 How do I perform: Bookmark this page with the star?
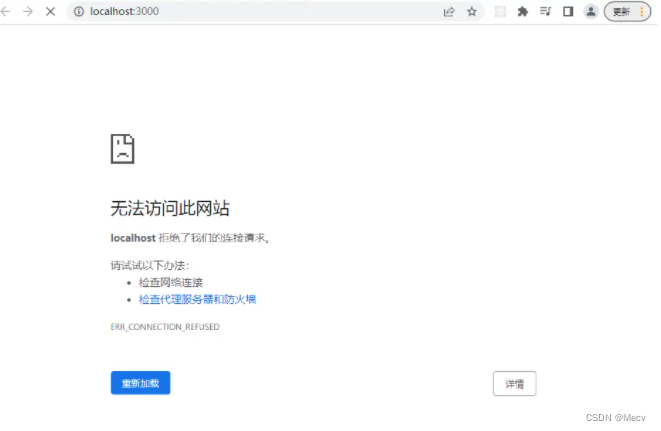[472, 11]
